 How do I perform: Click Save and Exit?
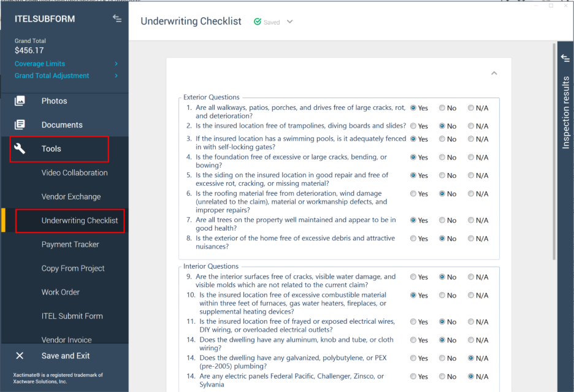(66, 356)
